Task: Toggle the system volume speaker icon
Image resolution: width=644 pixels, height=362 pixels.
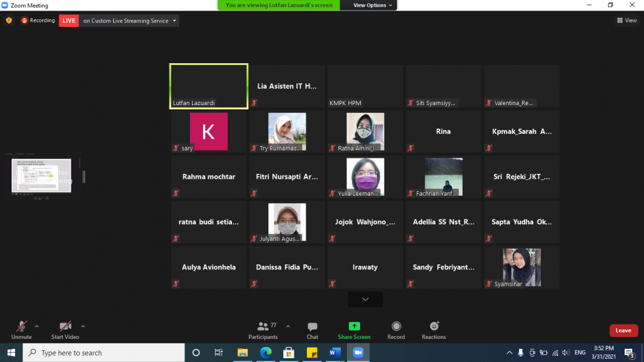Action: click(x=566, y=353)
